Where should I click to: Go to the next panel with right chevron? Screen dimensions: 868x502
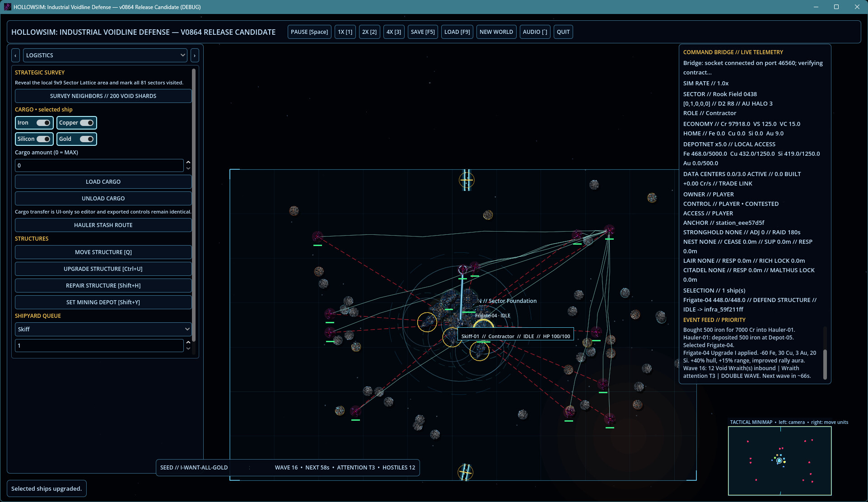(x=195, y=55)
